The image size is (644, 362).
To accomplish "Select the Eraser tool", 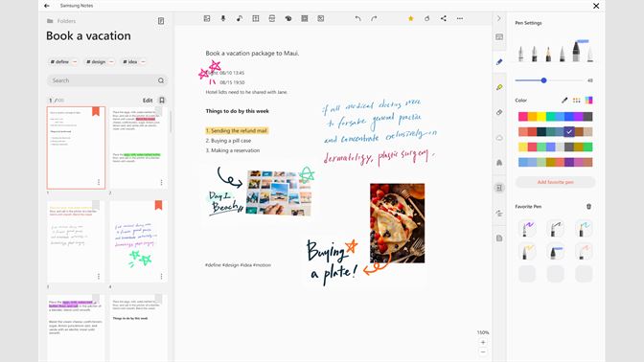I will click(499, 112).
